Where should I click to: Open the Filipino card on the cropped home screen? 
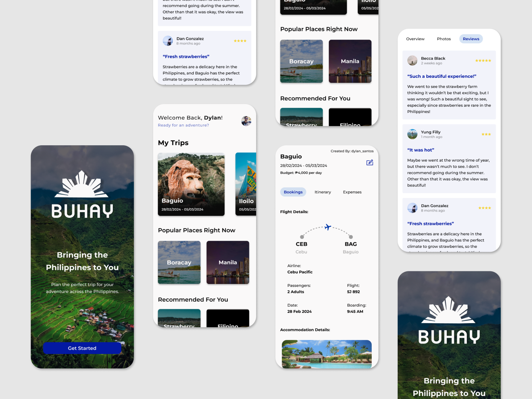click(350, 117)
